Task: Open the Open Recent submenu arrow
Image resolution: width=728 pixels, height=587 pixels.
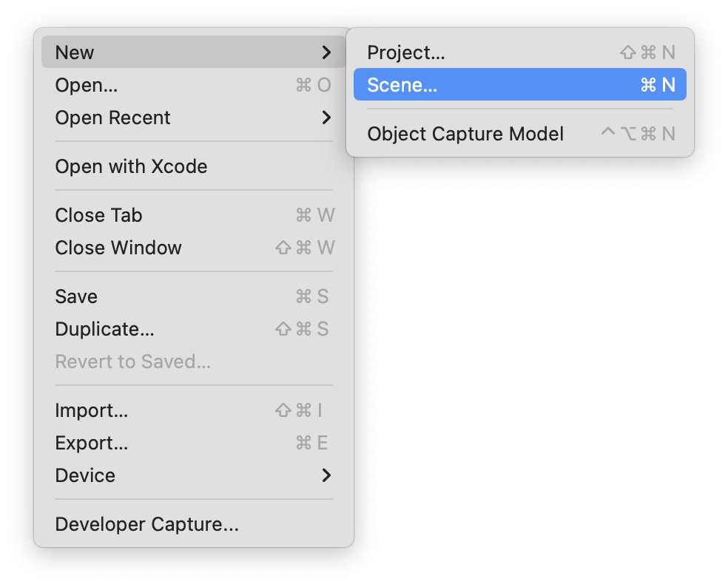Action: coord(326,118)
